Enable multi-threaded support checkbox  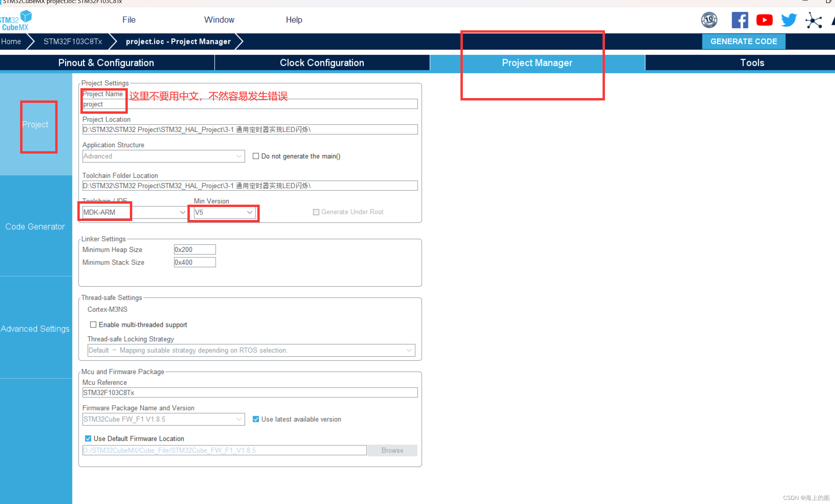[x=93, y=325]
